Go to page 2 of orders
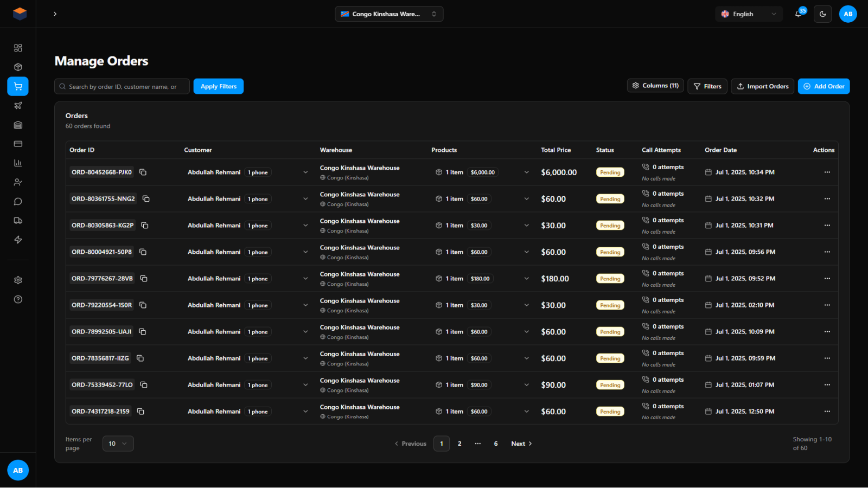The width and height of the screenshot is (868, 488). click(x=459, y=443)
